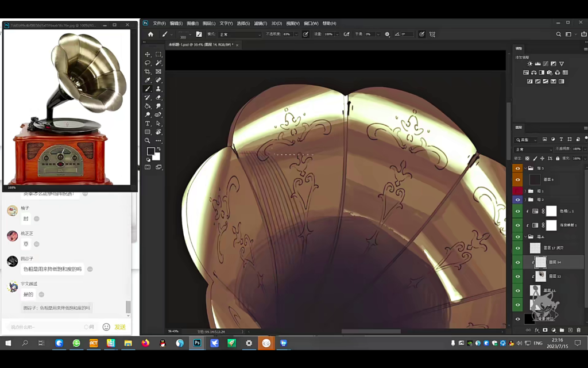Select the Zoom tool in the toolbox
The image size is (588, 368).
tap(148, 141)
